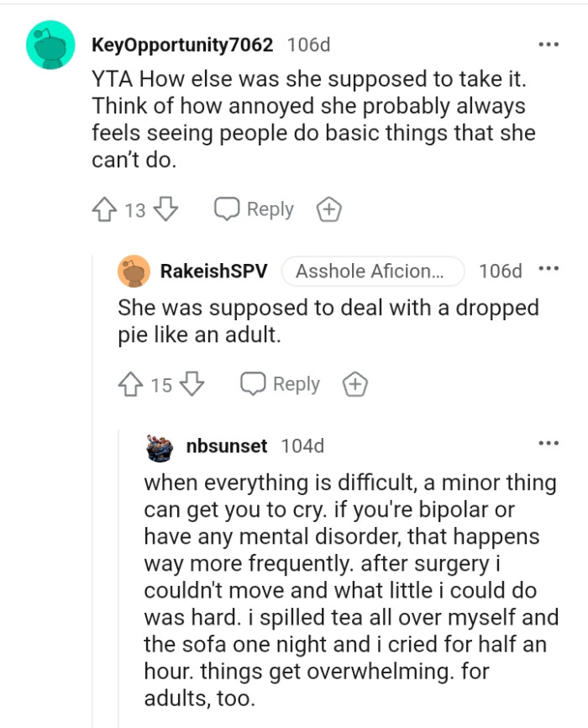Upvote RakeishSPV's reply
Screen dimensions: 588x728
(x=132, y=384)
